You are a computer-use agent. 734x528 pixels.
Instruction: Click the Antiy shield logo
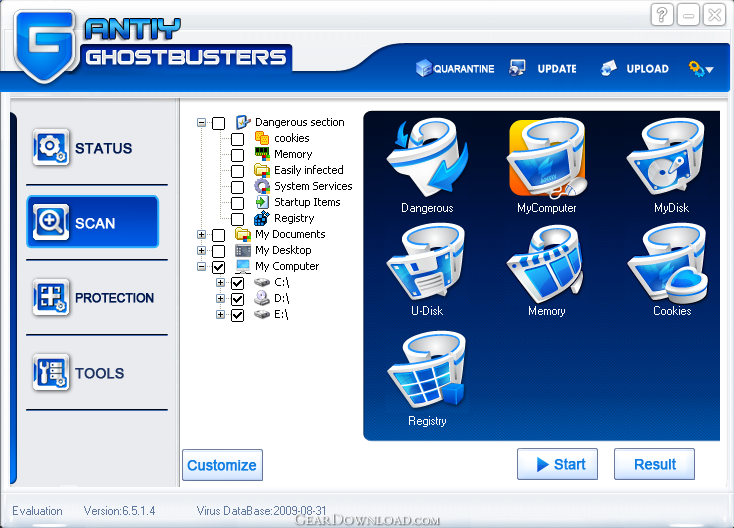(45, 46)
